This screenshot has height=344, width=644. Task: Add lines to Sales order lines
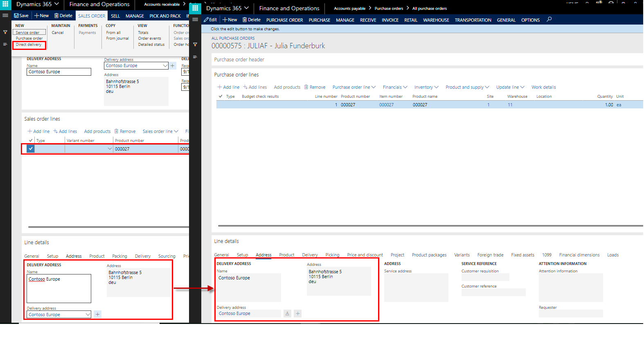[65, 131]
